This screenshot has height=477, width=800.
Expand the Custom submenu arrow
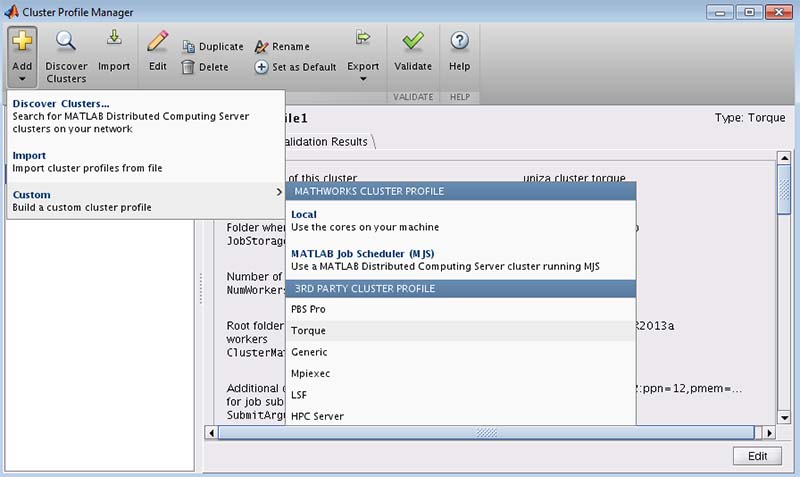click(278, 192)
